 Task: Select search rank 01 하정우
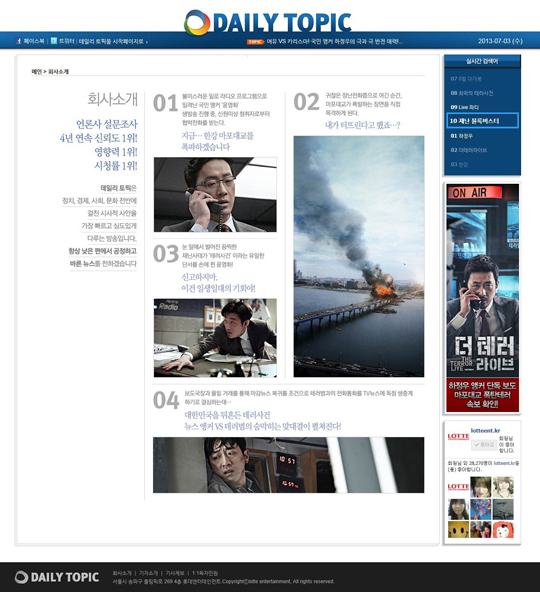point(461,136)
